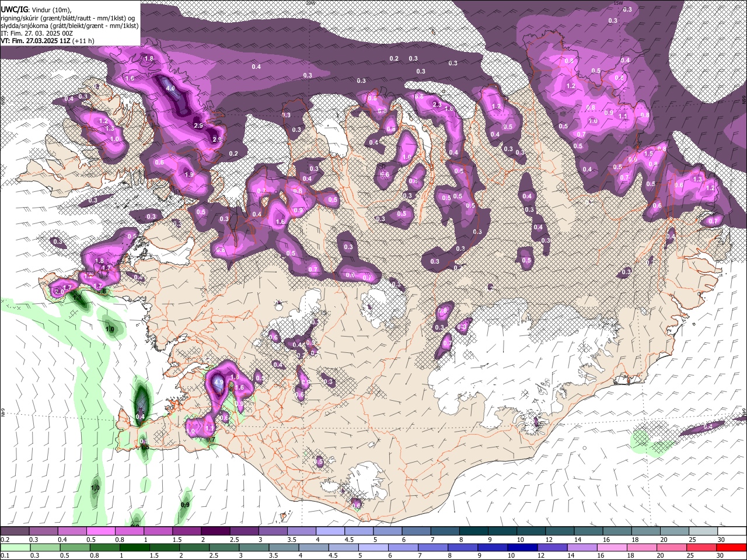Pick upper scale swatch between 1 and 1.5
The width and height of the screenshot is (747, 560).
coord(158,531)
